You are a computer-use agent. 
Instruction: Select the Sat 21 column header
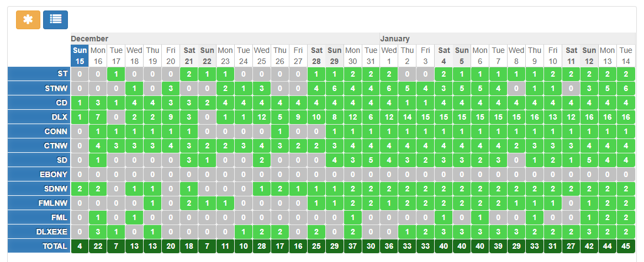[189, 55]
